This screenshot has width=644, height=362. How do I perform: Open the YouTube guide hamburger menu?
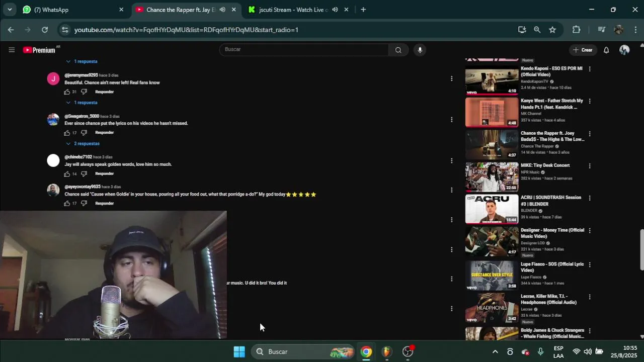pos(12,50)
